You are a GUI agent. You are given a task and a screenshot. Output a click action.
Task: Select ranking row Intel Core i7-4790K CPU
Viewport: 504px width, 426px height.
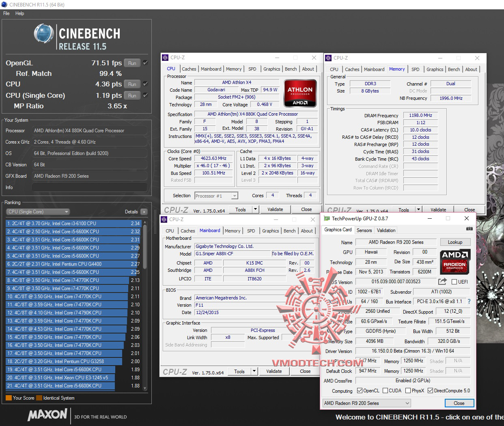click(x=73, y=313)
